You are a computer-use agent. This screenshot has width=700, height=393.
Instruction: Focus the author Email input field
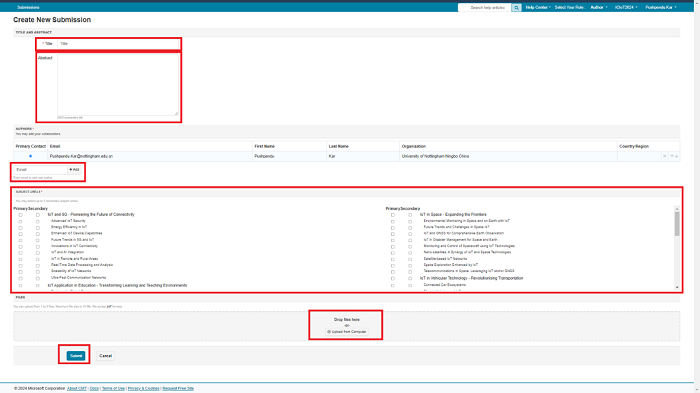[41, 170]
